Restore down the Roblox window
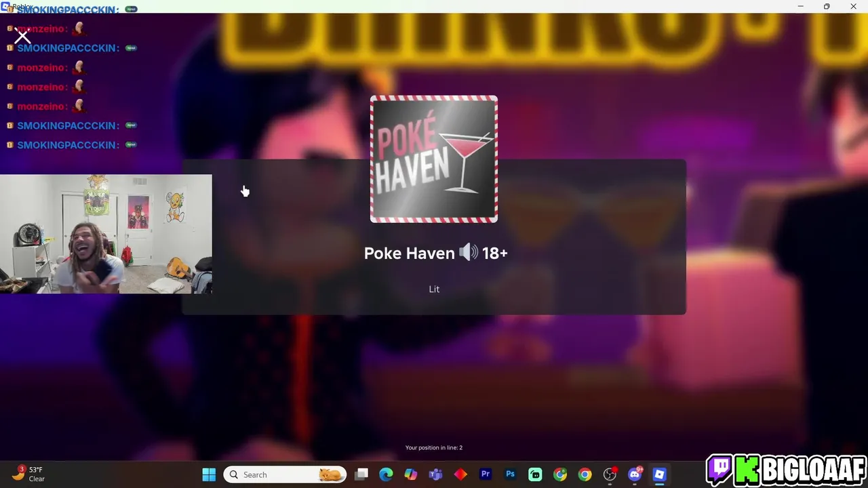 [x=827, y=6]
